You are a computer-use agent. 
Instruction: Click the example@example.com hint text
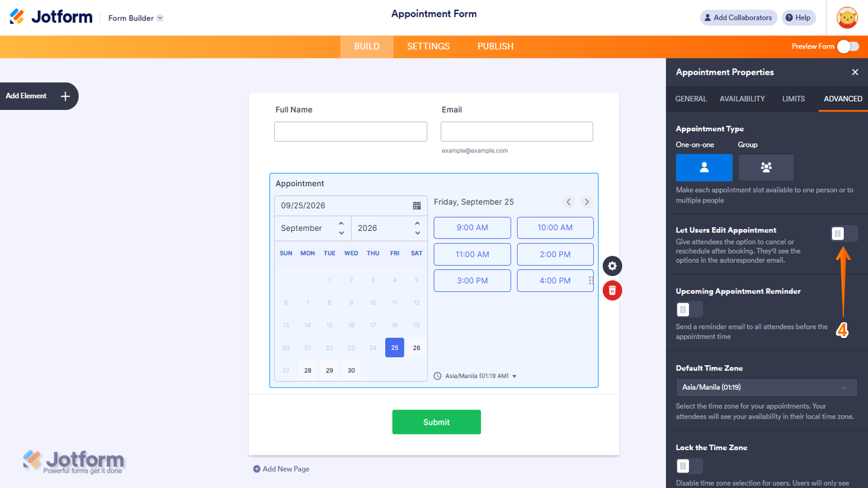474,151
